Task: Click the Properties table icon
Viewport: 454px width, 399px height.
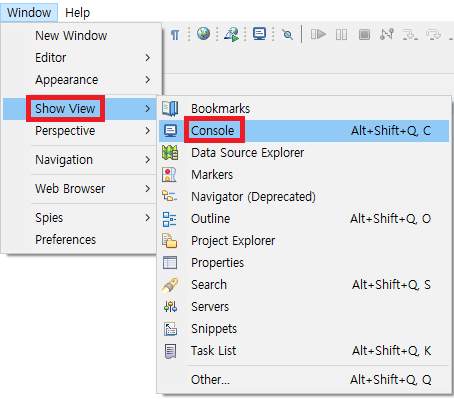Action: tap(170, 263)
